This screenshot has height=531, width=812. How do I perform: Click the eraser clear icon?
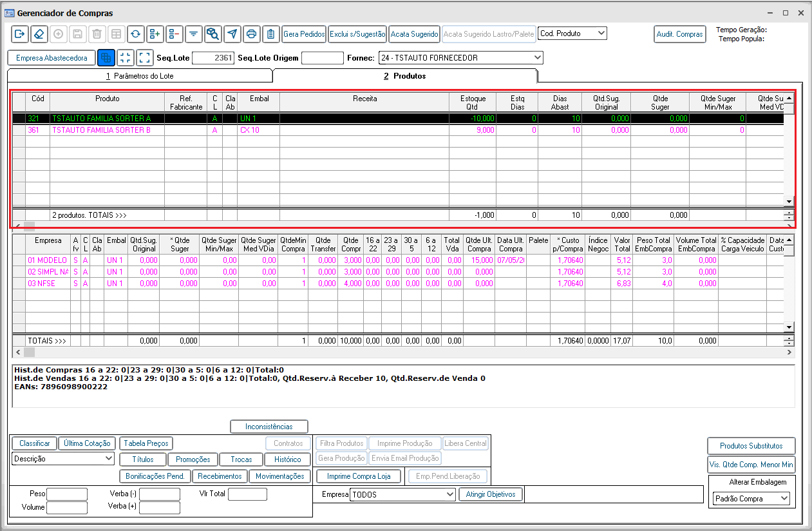39,34
